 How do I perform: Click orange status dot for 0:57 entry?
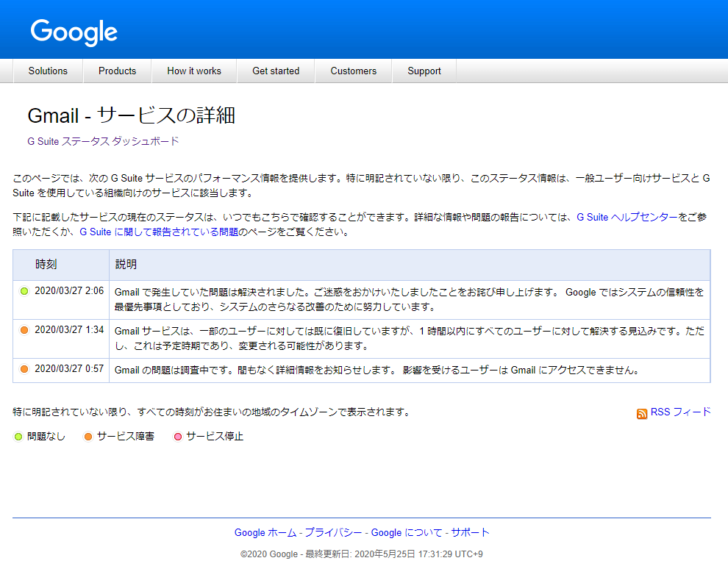[x=24, y=369]
